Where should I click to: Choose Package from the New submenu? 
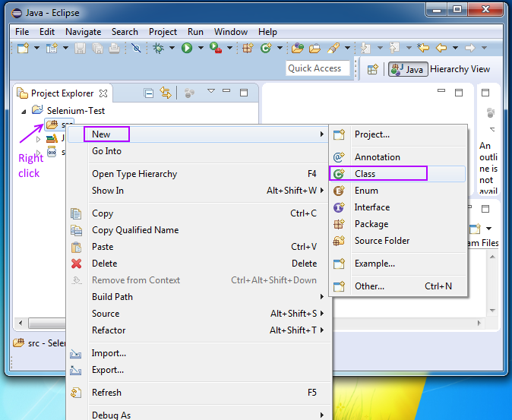(397, 224)
